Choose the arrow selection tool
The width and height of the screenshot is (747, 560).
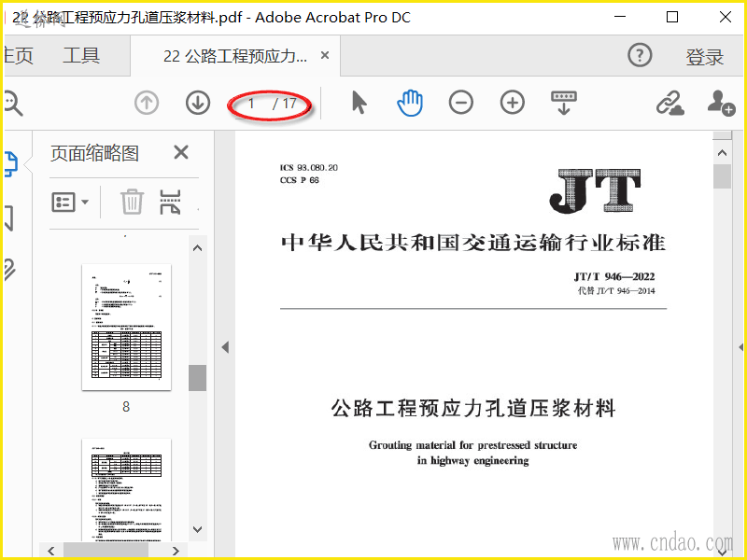tap(359, 103)
